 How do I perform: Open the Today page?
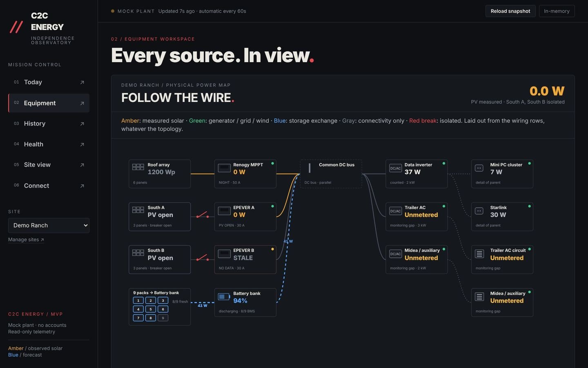pyautogui.click(x=49, y=82)
